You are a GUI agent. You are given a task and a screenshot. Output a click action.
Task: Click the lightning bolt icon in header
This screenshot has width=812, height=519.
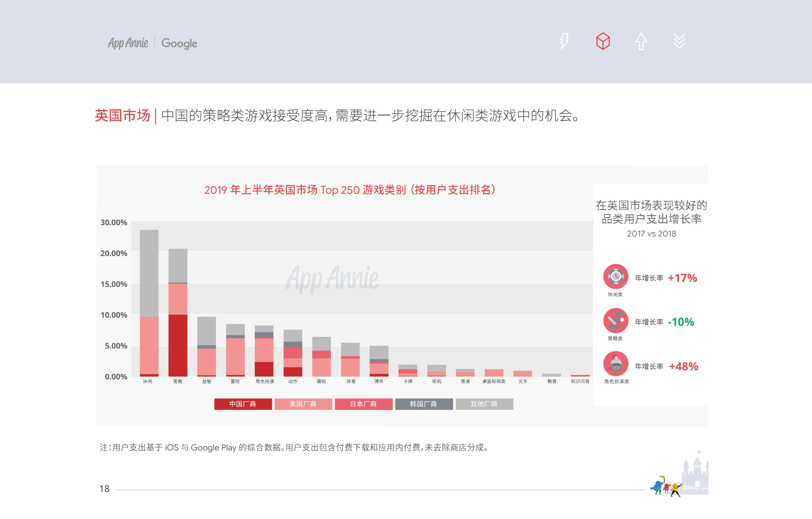(x=564, y=41)
